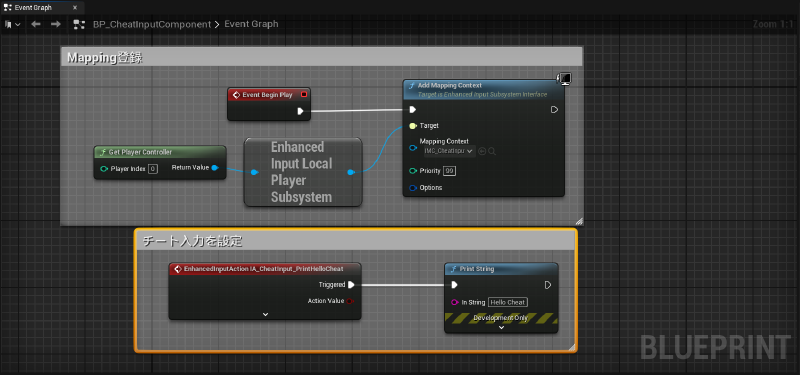The width and height of the screenshot is (800, 375).
Task: Expand the Print String node advanced options
Action: tap(501, 328)
